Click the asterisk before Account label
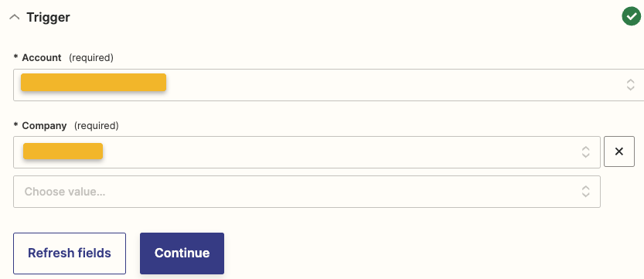 (16, 58)
